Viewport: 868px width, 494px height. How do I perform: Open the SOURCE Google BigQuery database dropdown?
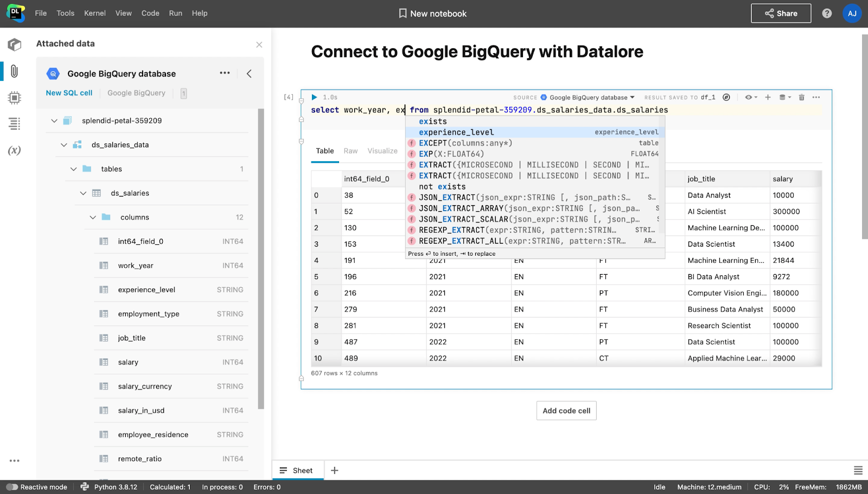(x=588, y=98)
